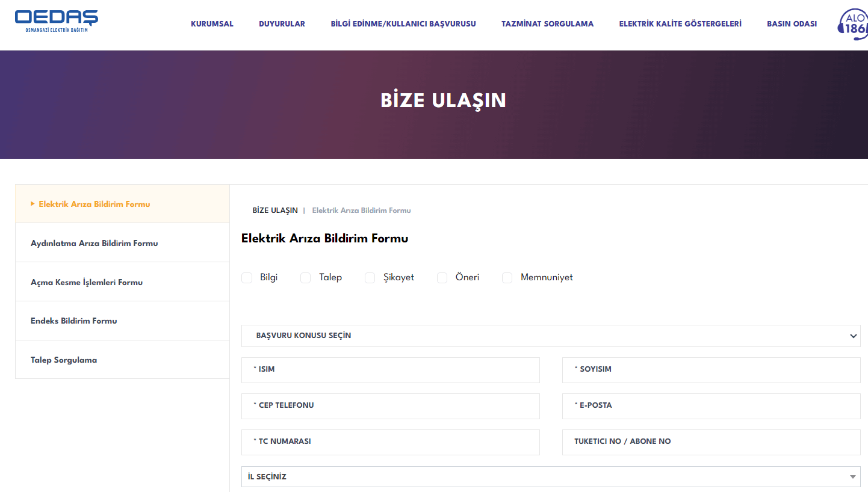Select Endeks Bildirim Formu in the sidebar

pos(74,321)
